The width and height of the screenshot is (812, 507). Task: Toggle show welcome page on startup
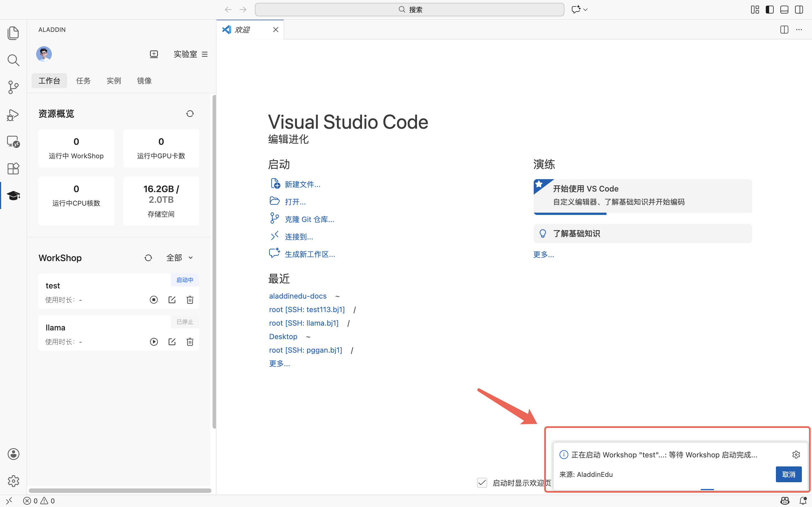coord(482,483)
